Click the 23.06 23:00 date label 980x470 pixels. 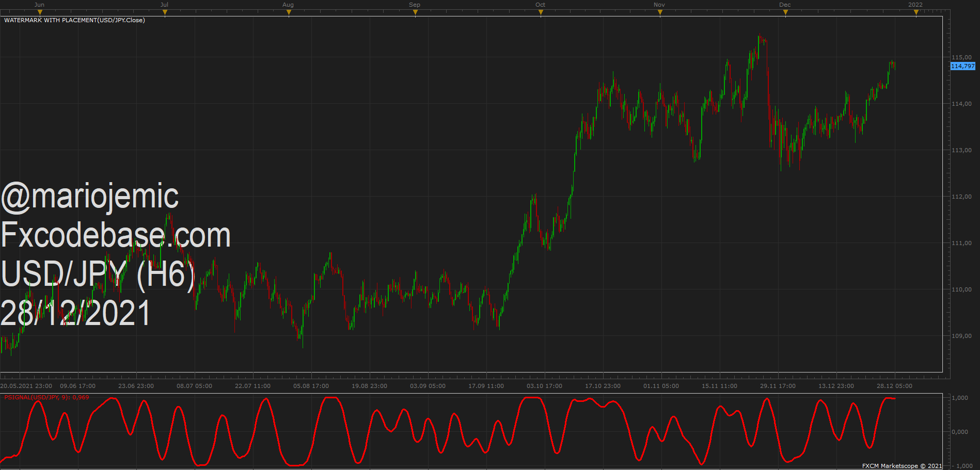click(136, 386)
